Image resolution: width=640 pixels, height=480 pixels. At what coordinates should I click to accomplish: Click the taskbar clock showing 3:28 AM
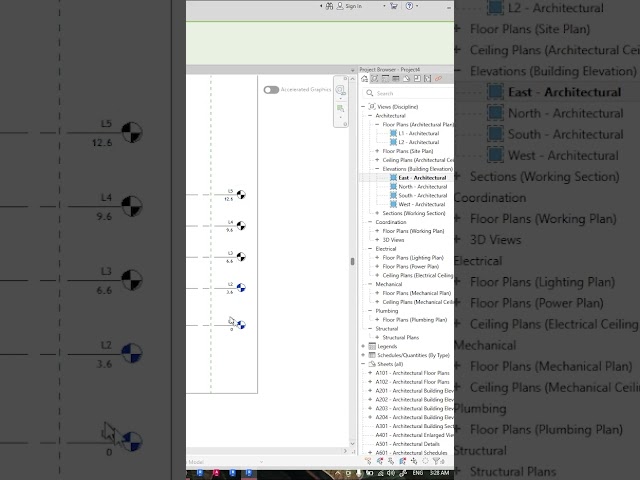coord(439,473)
